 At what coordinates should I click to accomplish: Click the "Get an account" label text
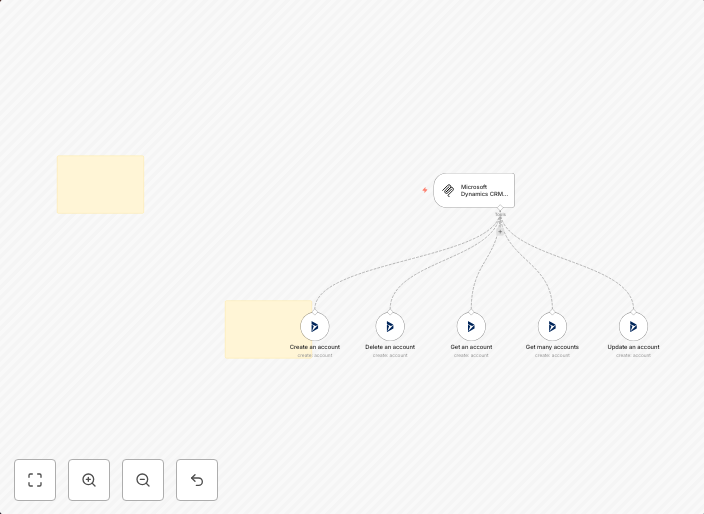tap(471, 347)
